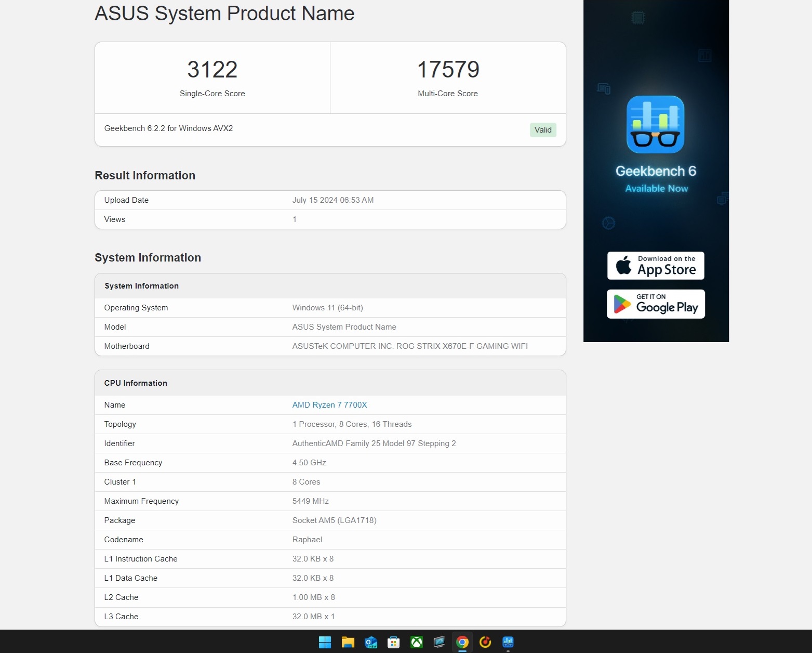This screenshot has height=653, width=812.
Task: Click the Geekbench 6 logo in the ad
Action: (655, 124)
